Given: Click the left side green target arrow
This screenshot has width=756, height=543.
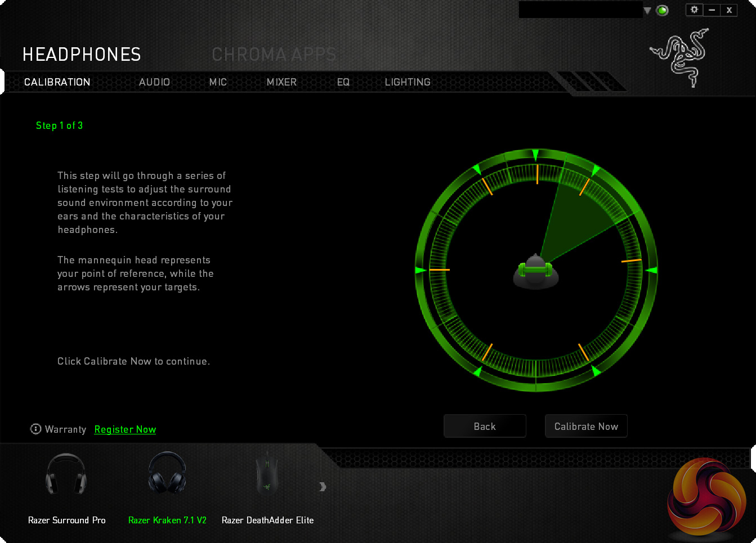Looking at the screenshot, I should pos(421,271).
